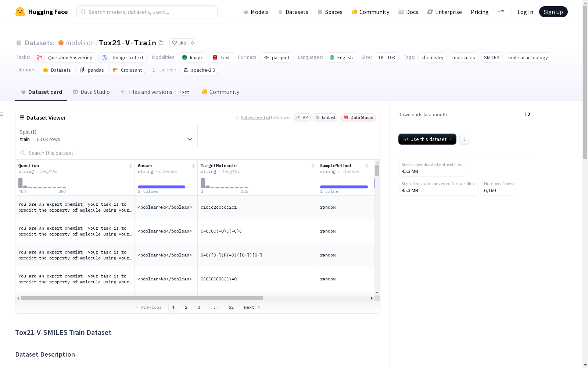Expand the Split train dropdown
Viewport: 588px width, 368px height.
click(x=106, y=135)
